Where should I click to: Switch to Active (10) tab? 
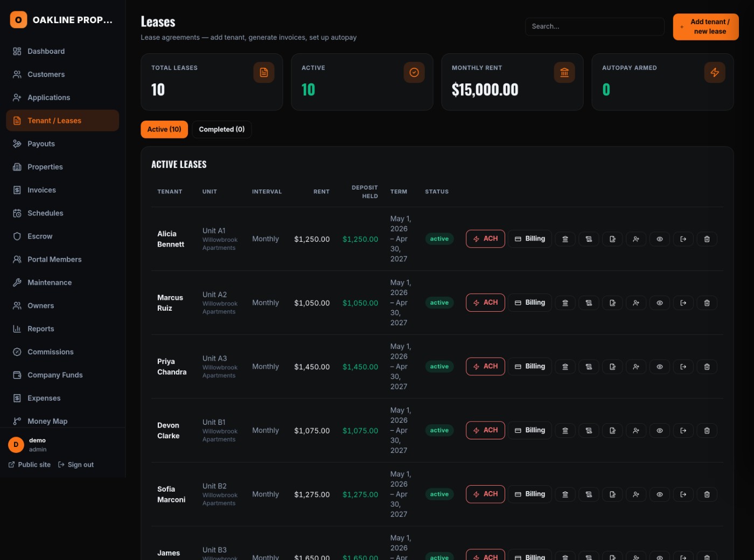pos(164,129)
